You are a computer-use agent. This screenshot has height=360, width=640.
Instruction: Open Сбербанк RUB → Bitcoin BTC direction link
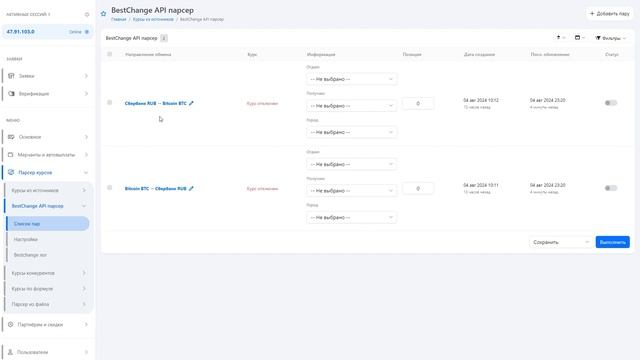(156, 103)
